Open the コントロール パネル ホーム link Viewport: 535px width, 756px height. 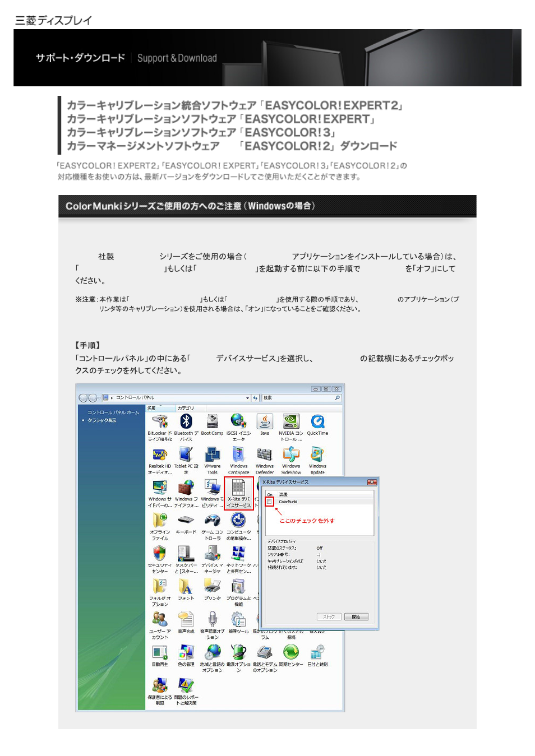(113, 412)
